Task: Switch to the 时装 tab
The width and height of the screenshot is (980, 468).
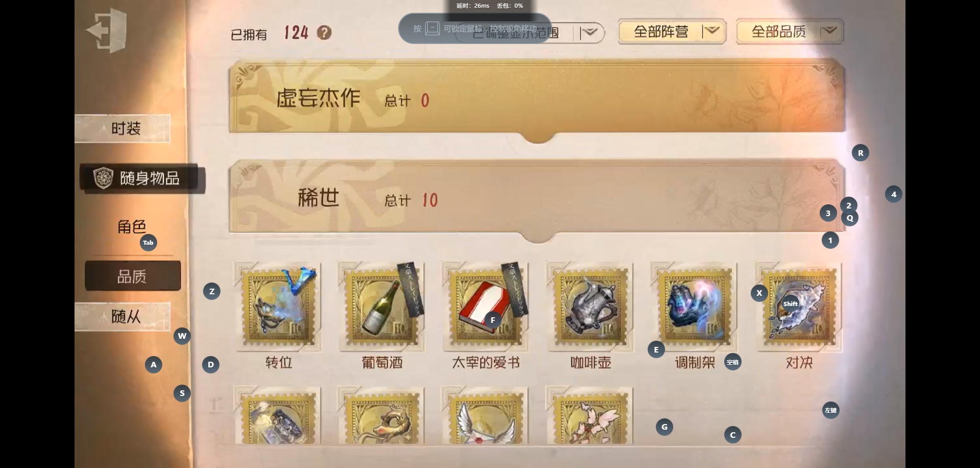Action: pyautogui.click(x=122, y=128)
